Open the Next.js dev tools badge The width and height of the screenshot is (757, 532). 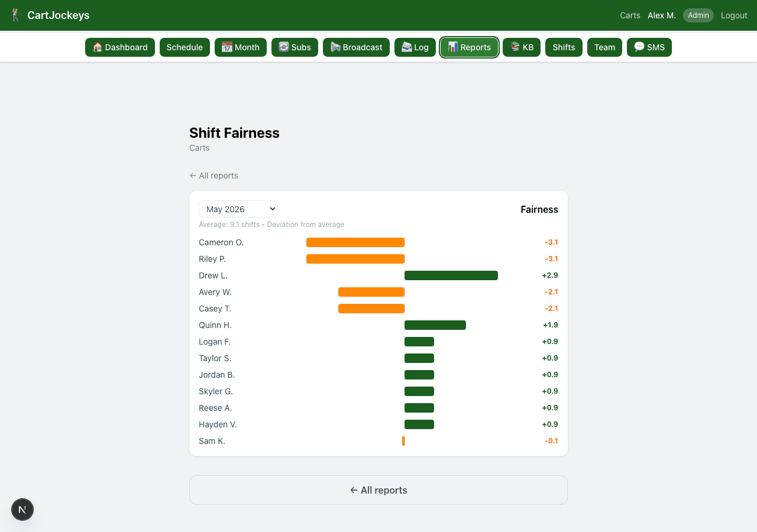[x=22, y=510]
